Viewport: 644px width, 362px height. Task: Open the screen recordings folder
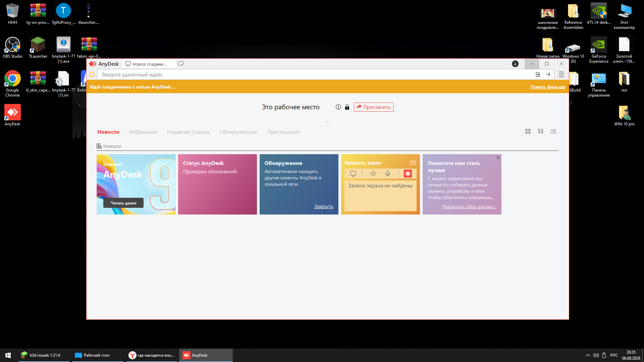(x=413, y=163)
